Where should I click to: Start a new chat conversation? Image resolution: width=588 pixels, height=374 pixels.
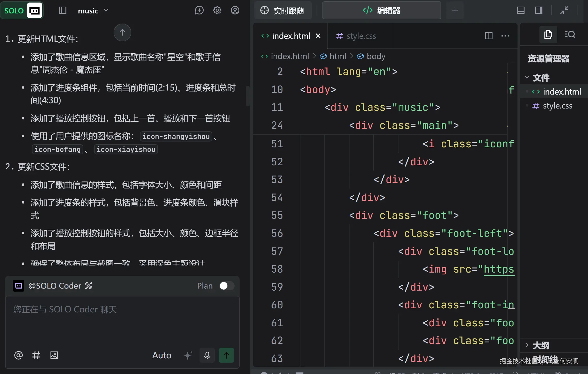point(199,10)
